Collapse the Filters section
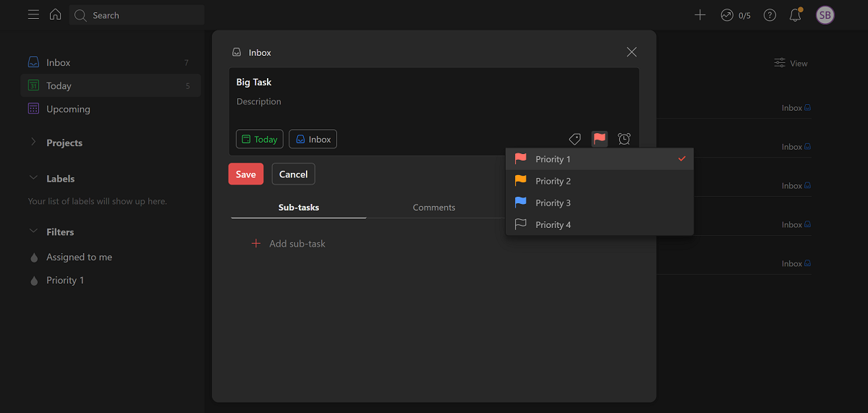Image resolution: width=868 pixels, height=413 pixels. click(x=33, y=231)
